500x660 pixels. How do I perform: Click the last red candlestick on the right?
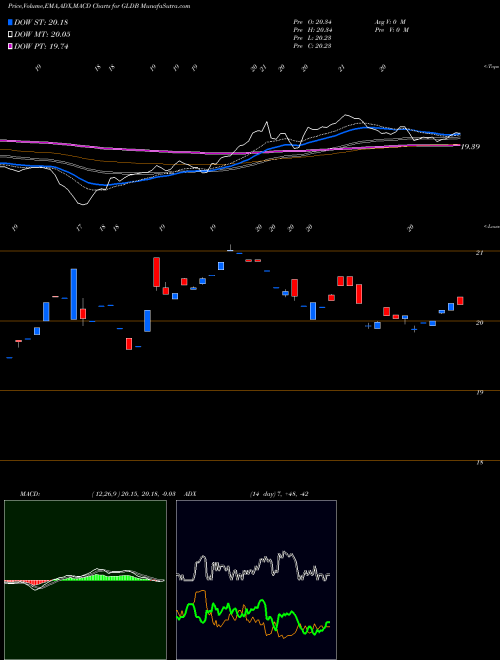tap(460, 301)
